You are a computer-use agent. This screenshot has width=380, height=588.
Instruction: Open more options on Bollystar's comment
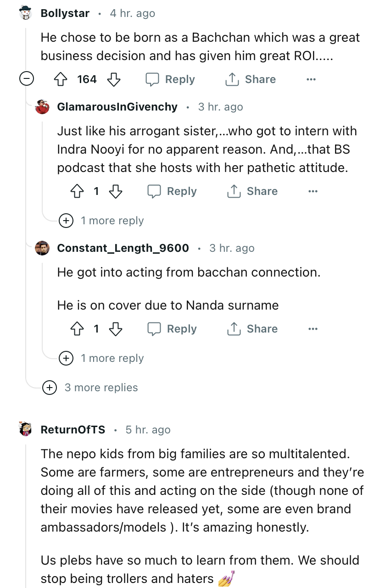(x=311, y=79)
